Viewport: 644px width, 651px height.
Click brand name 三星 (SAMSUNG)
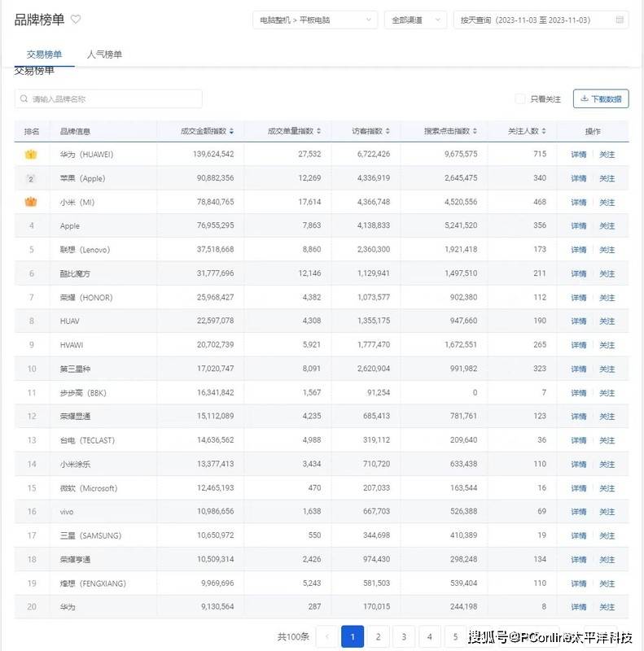coord(90,536)
